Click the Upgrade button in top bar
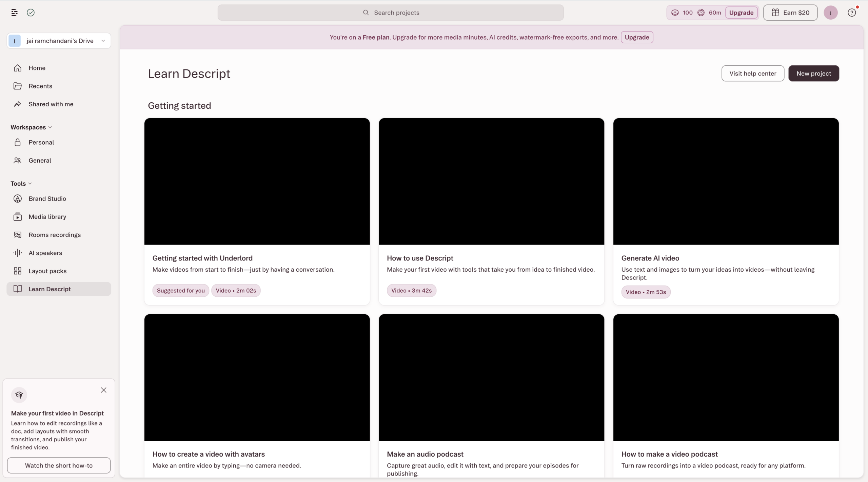 pos(742,13)
